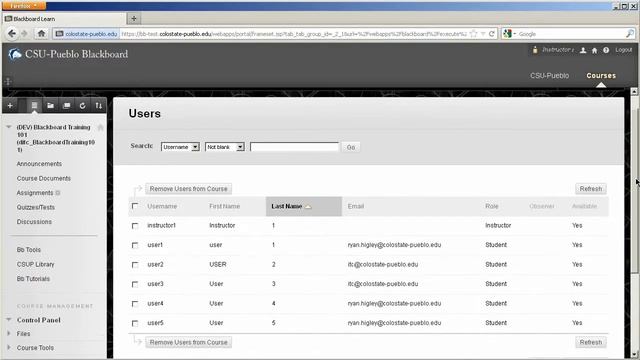This screenshot has height=360, width=640.
Task: Sort by Last Name column header
Action: [304, 206]
